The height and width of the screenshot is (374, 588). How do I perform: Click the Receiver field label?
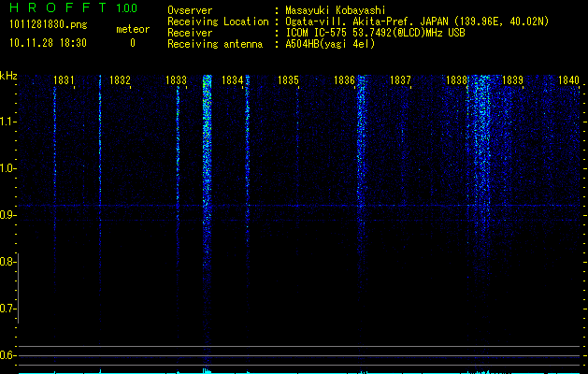point(190,33)
